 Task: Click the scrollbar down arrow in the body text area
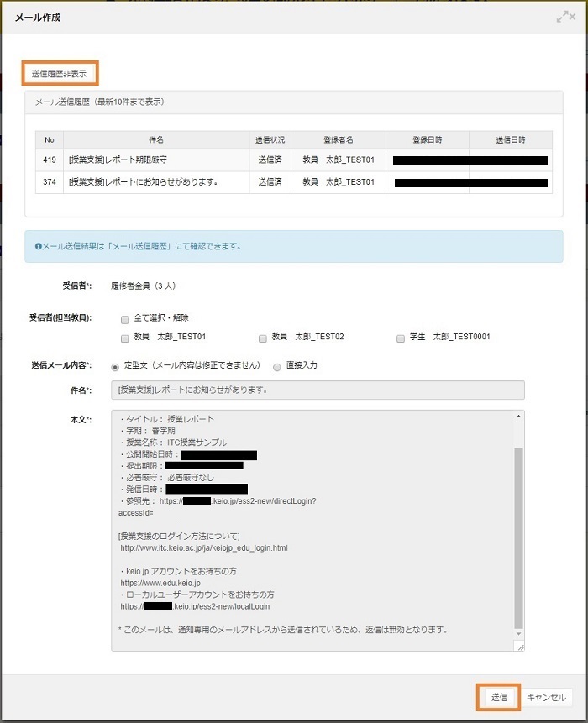[518, 634]
